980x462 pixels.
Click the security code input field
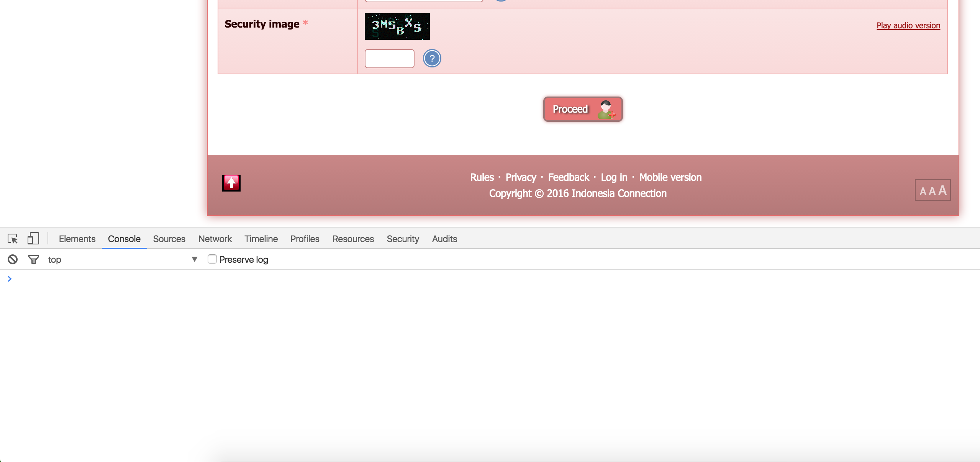pyautogui.click(x=389, y=59)
